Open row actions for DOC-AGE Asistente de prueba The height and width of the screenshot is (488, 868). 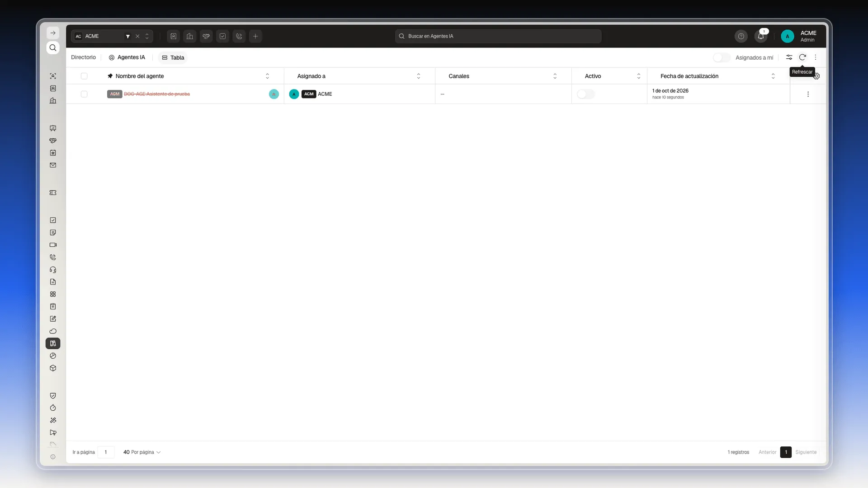click(808, 94)
